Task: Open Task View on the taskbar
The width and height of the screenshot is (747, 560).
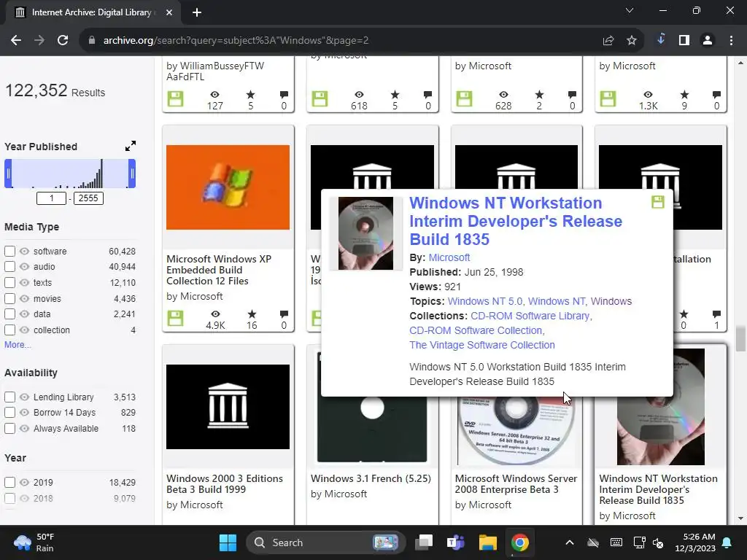Action: click(x=424, y=542)
